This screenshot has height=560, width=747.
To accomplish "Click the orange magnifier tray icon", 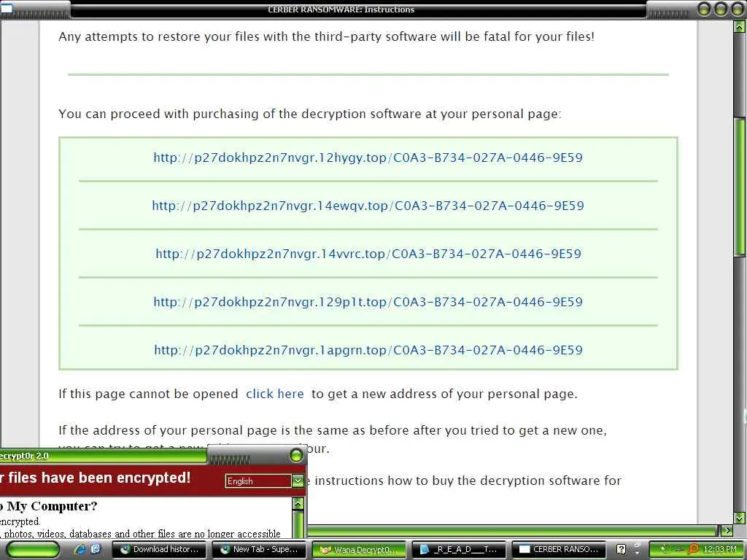I will point(694,550).
